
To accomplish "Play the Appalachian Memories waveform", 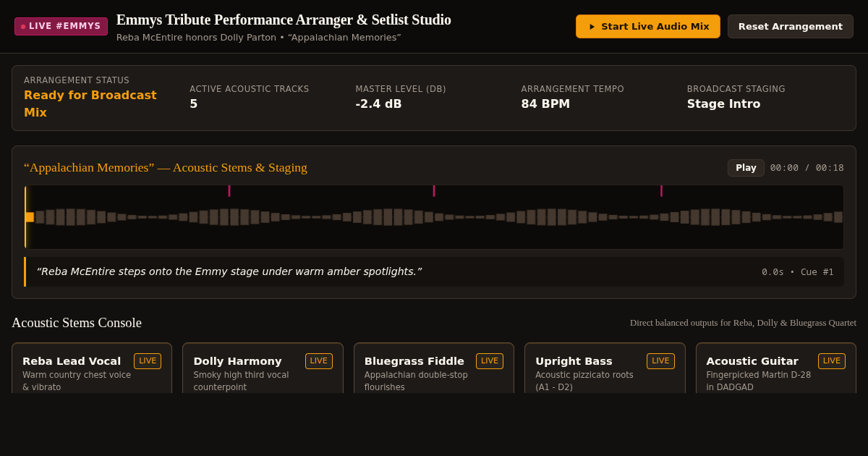I will 746,168.
